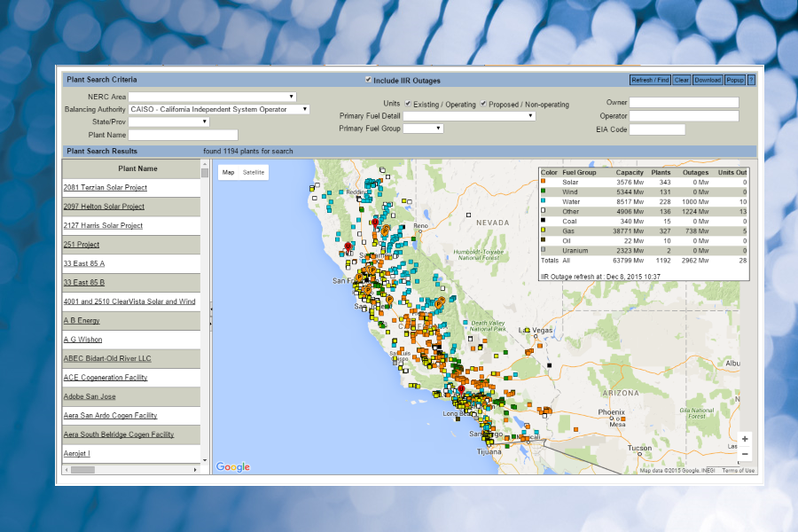Click the Download button
Screen dimensions: 798x532
(708, 80)
